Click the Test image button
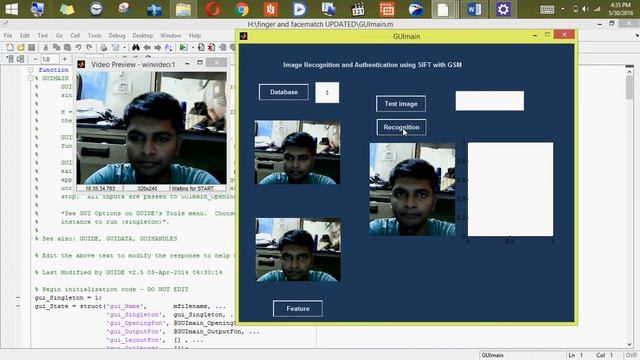This screenshot has height=360, width=640. pyautogui.click(x=401, y=104)
